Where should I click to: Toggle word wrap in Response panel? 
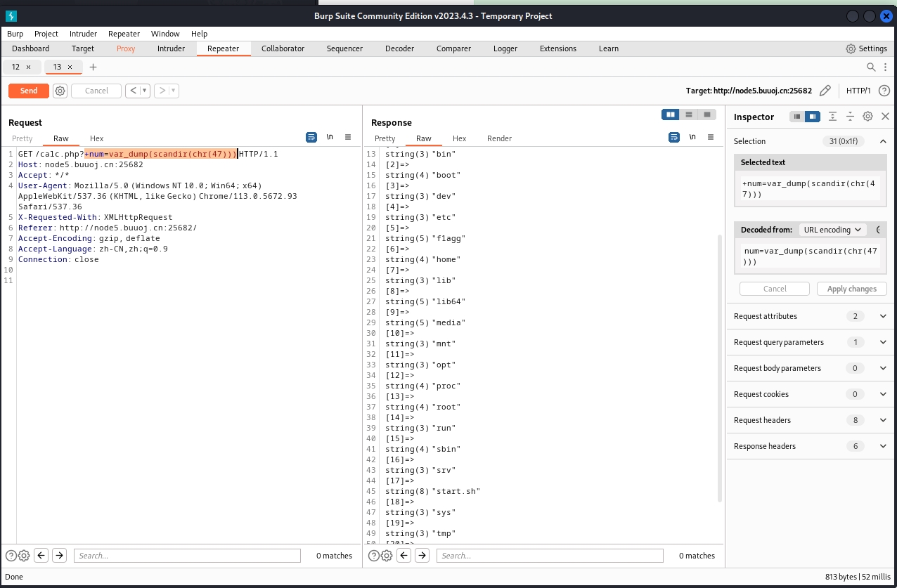click(x=674, y=138)
